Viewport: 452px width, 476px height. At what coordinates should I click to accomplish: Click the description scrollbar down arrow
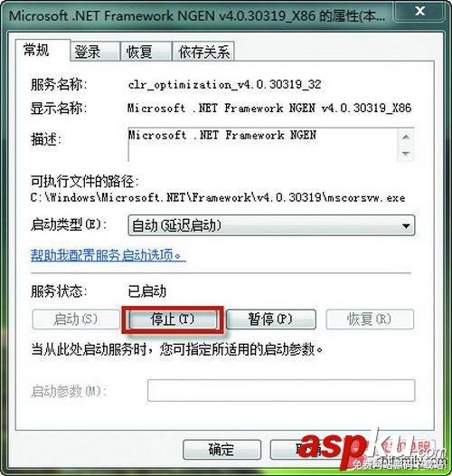406,154
